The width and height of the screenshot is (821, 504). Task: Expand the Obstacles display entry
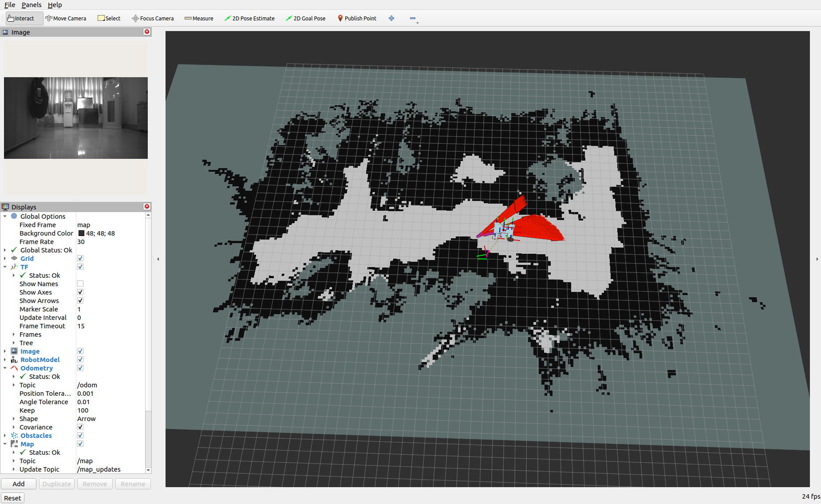5,436
